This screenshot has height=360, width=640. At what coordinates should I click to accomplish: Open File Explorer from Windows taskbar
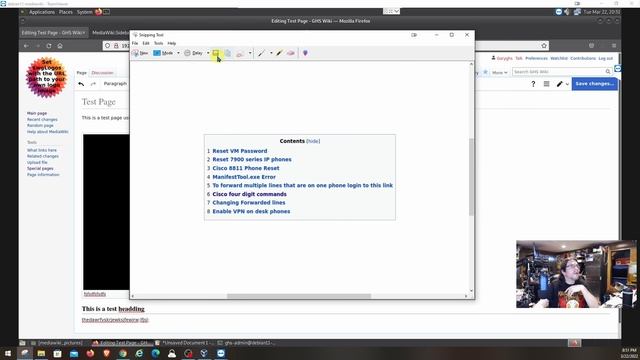click(41, 353)
